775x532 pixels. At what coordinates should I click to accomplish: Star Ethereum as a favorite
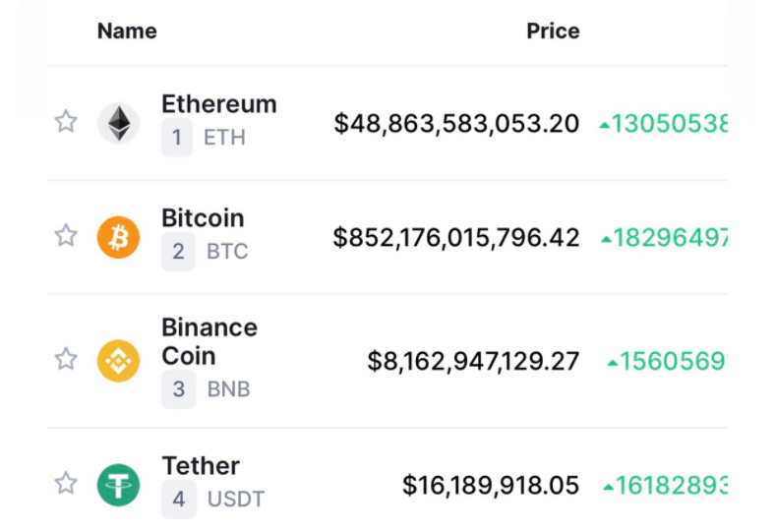coord(66,122)
